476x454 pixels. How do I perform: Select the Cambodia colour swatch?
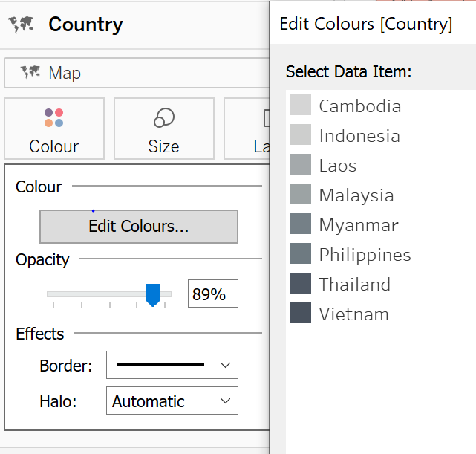tap(301, 106)
